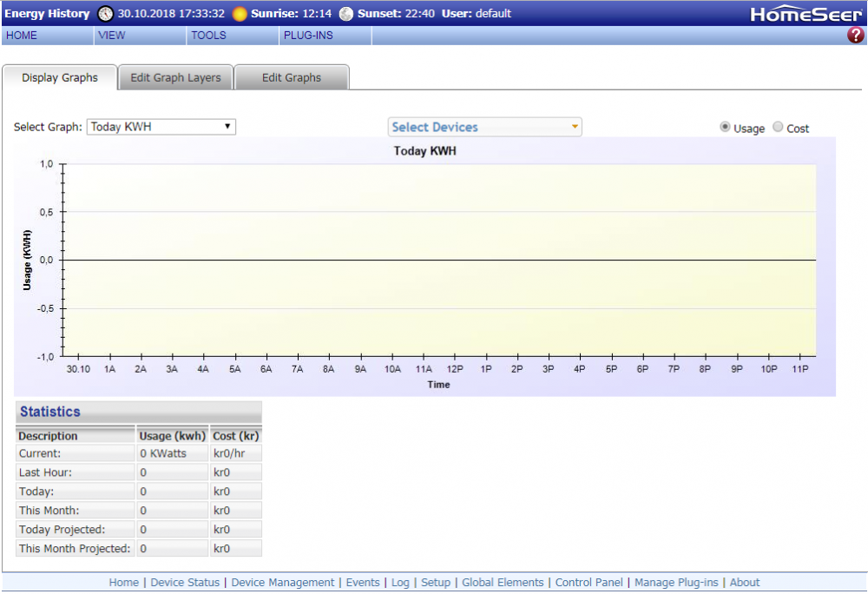Open the Select Graph dropdown
The image size is (868, 594).
(161, 127)
